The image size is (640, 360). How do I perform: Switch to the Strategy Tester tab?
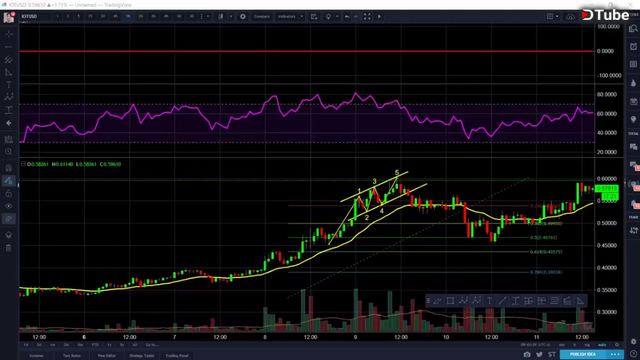(x=142, y=356)
